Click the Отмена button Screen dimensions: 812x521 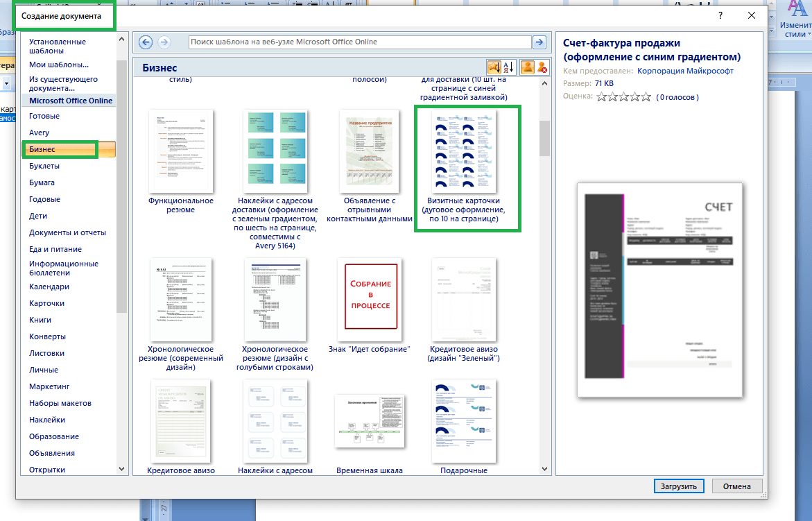tap(736, 486)
